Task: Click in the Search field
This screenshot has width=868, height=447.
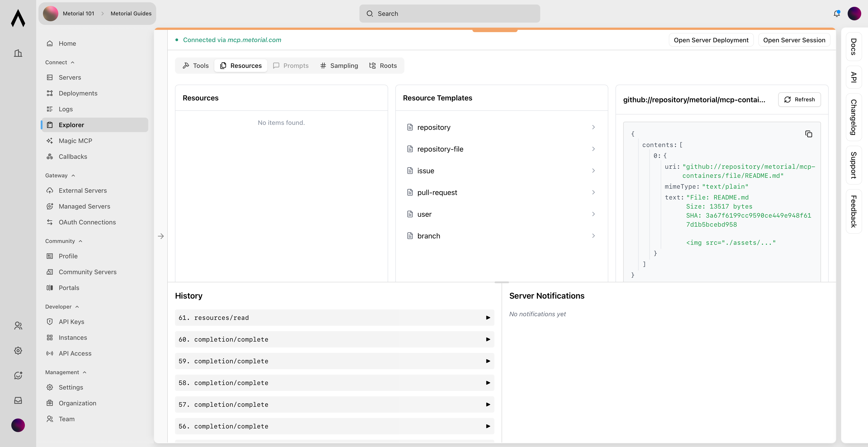Action: (450, 14)
